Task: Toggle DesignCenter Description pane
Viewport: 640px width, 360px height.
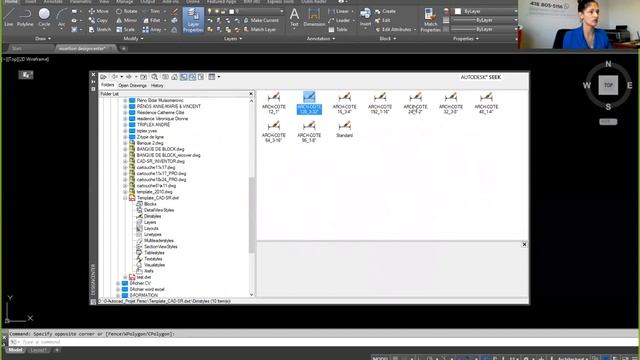Action: point(201,77)
